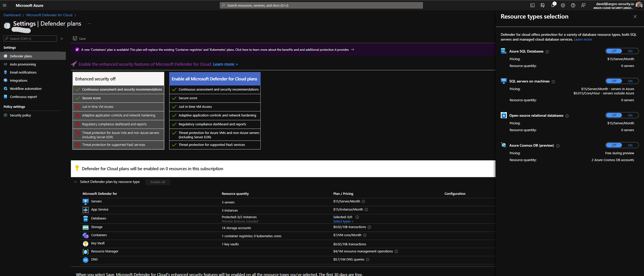Show pricing info for App Service plan
The width and height of the screenshot is (644, 276).
pyautogui.click(x=366, y=210)
